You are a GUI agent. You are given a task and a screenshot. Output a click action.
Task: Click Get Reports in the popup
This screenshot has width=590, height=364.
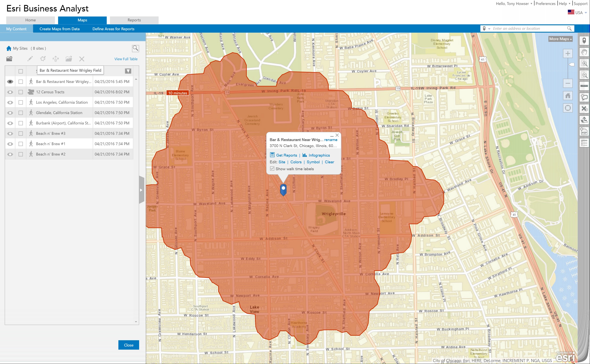pyautogui.click(x=286, y=155)
